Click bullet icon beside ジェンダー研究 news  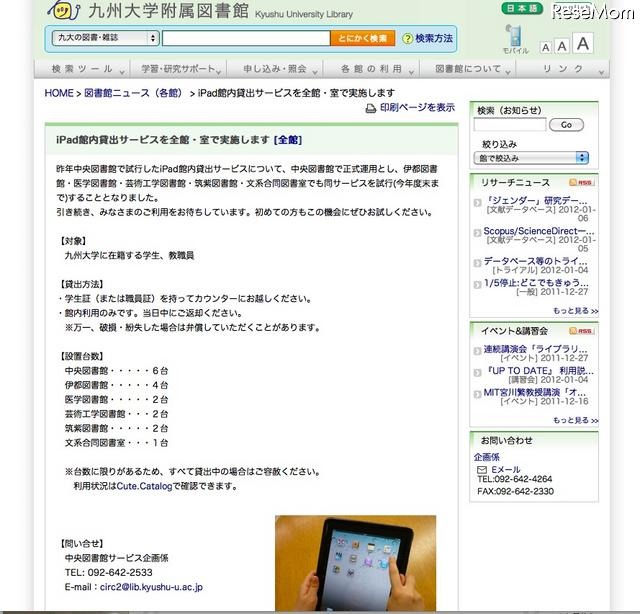click(477, 202)
